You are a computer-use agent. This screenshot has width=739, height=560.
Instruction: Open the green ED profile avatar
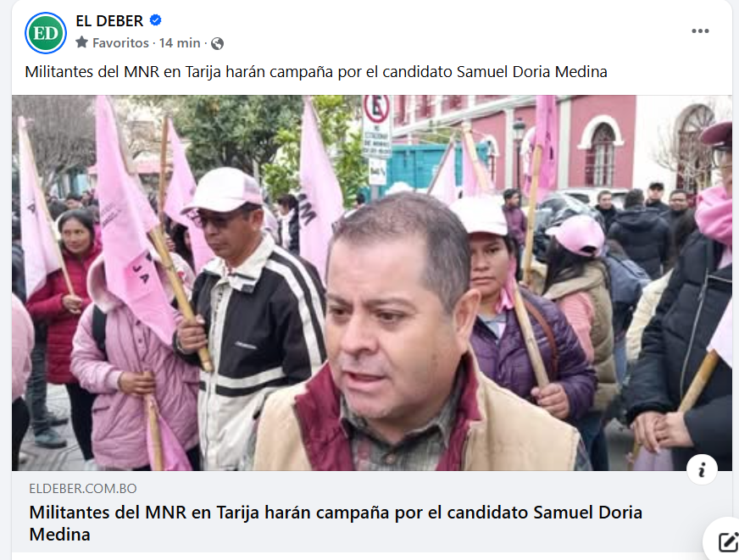point(45,33)
